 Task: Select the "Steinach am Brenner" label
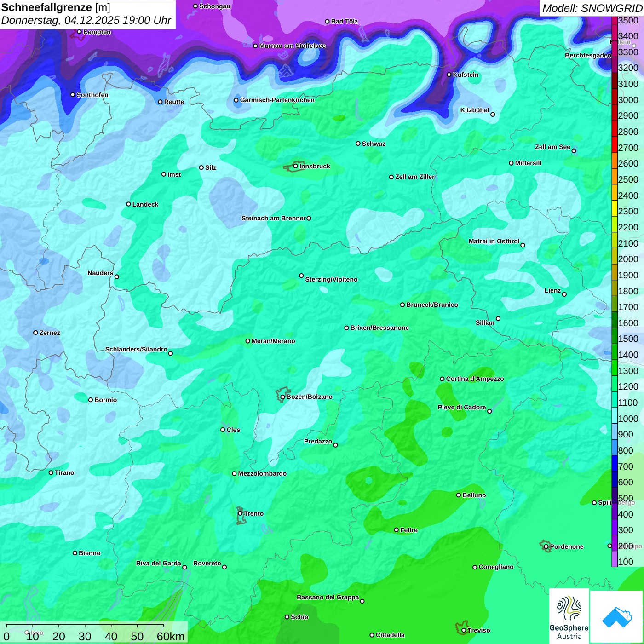click(274, 218)
